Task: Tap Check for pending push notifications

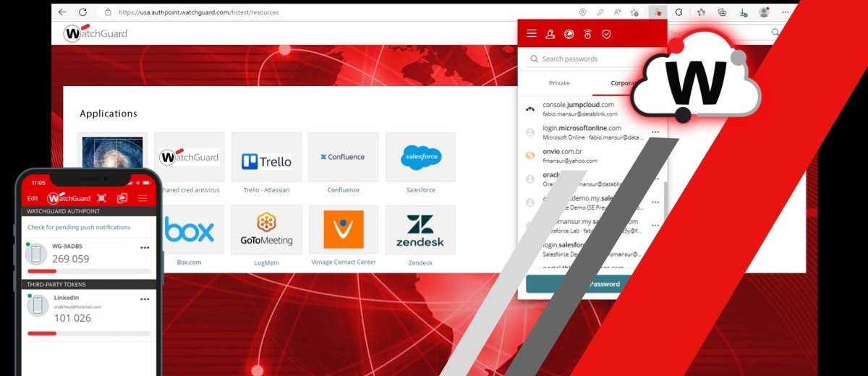Action: [x=79, y=227]
